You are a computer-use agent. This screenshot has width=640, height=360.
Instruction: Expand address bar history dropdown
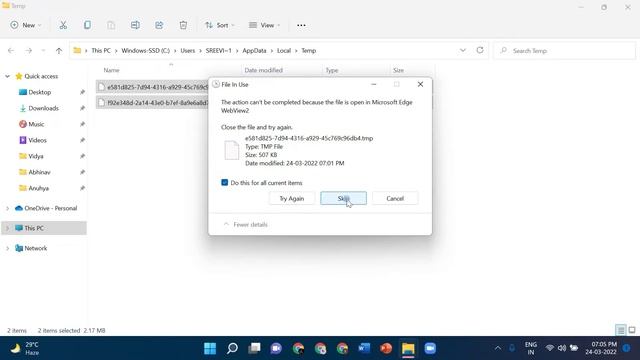[x=463, y=50]
